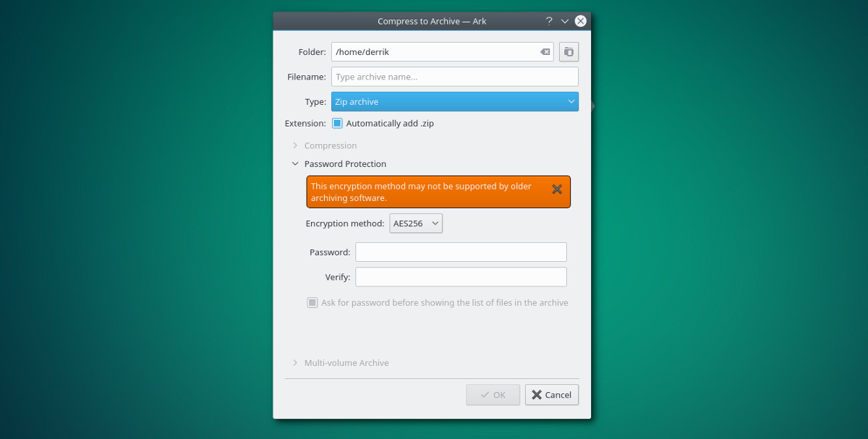
Task: Toggle ask for password before listing files
Action: click(312, 303)
